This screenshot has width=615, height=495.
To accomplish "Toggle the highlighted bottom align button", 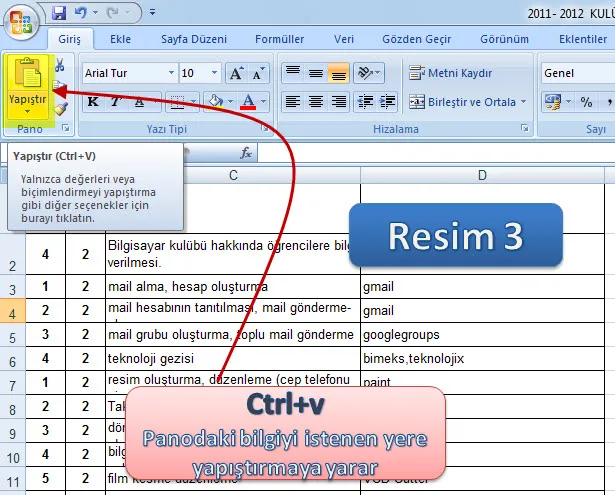I will coord(338,73).
